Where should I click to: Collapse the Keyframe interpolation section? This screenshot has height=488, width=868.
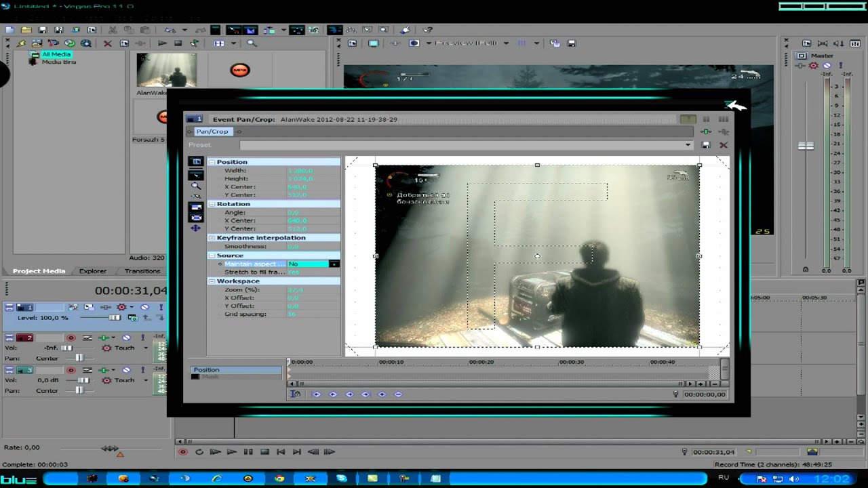[x=212, y=238]
